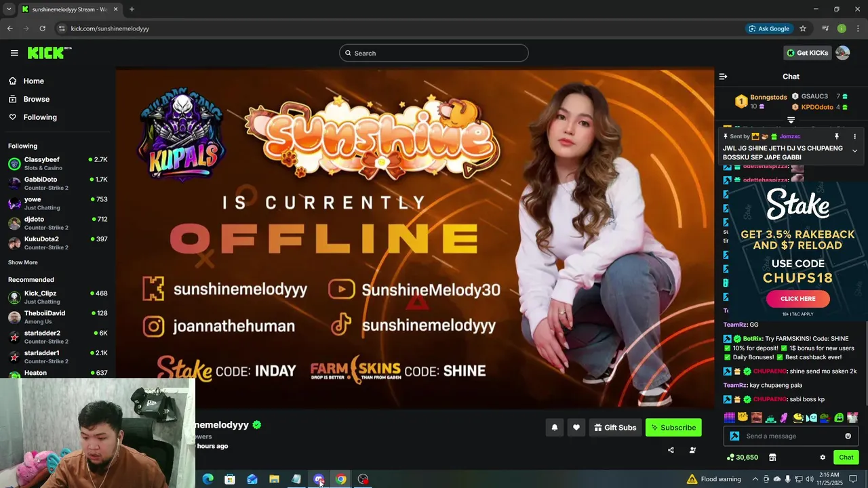Viewport: 868px width, 488px height.
Task: Open starladder1 recommended channel
Action: pyautogui.click(x=58, y=357)
